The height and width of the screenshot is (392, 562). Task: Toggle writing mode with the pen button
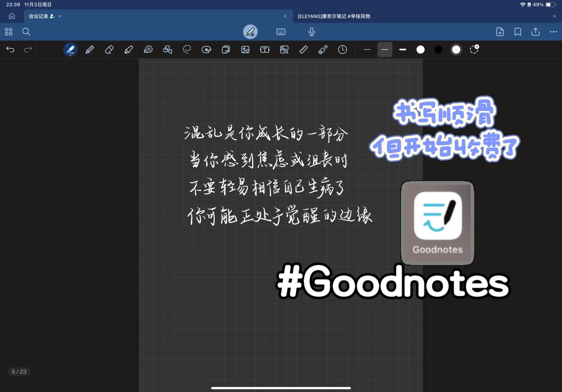pyautogui.click(x=251, y=32)
